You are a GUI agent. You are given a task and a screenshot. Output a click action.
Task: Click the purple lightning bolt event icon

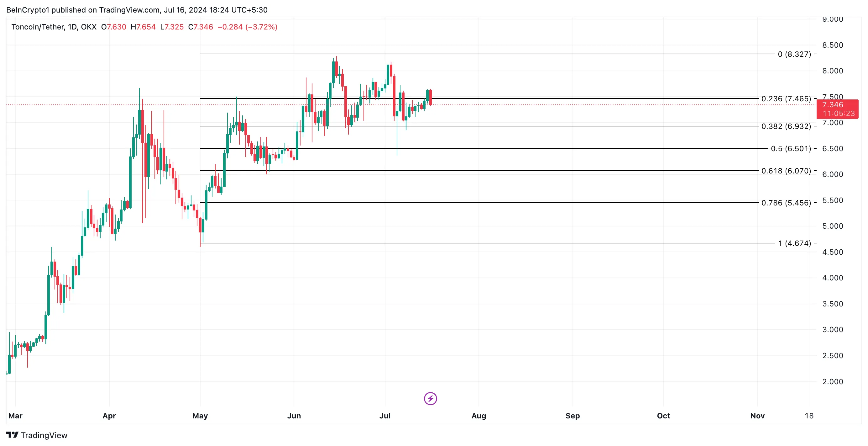pyautogui.click(x=430, y=398)
